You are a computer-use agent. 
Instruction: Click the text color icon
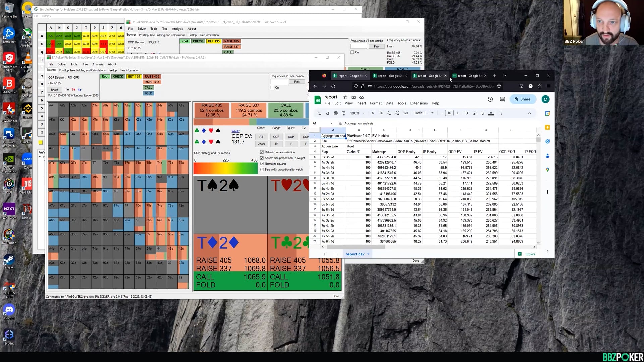click(491, 113)
